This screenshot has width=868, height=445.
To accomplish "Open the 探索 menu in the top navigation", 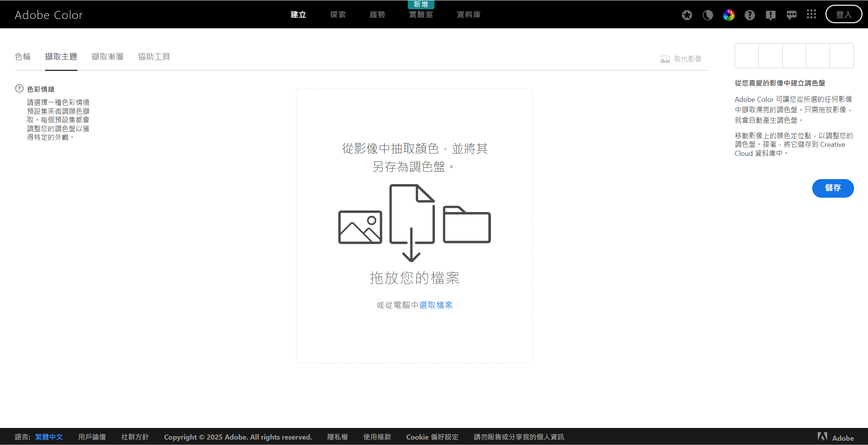I will click(338, 15).
